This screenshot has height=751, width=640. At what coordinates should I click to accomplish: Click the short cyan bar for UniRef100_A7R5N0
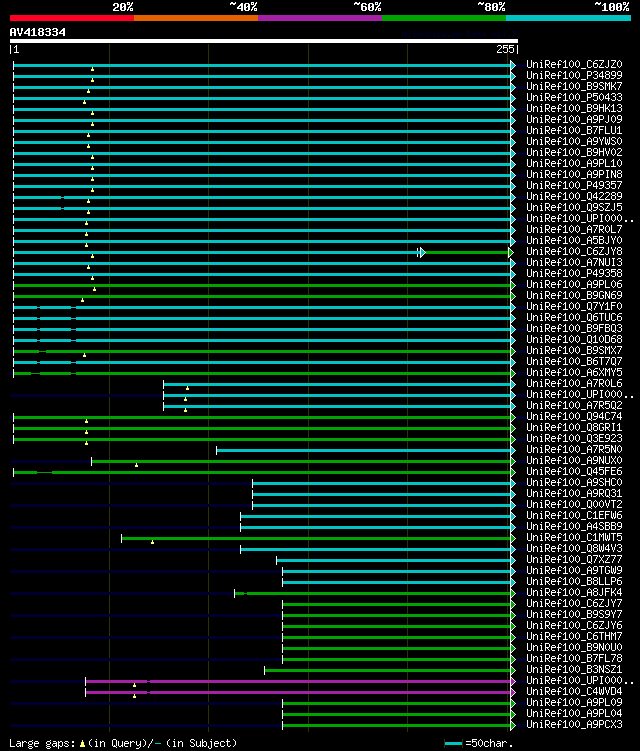[364, 451]
